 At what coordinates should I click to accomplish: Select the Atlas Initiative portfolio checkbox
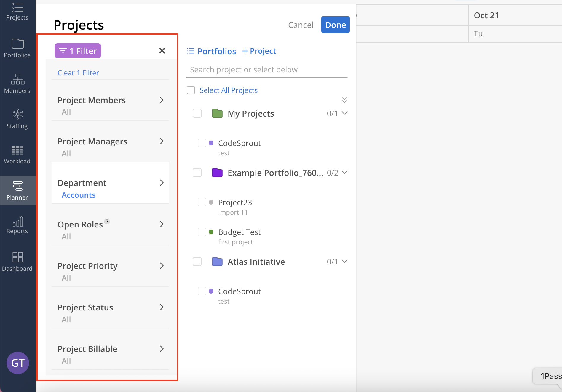[x=197, y=262]
